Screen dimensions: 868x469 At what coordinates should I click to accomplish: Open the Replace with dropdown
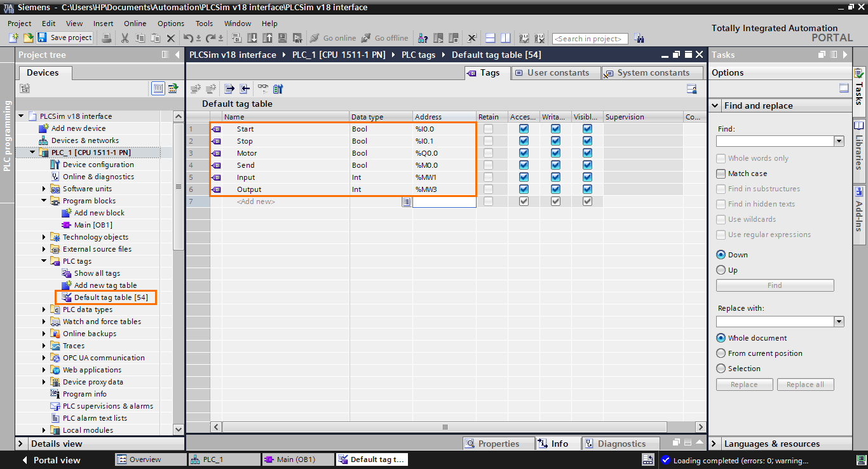point(839,322)
